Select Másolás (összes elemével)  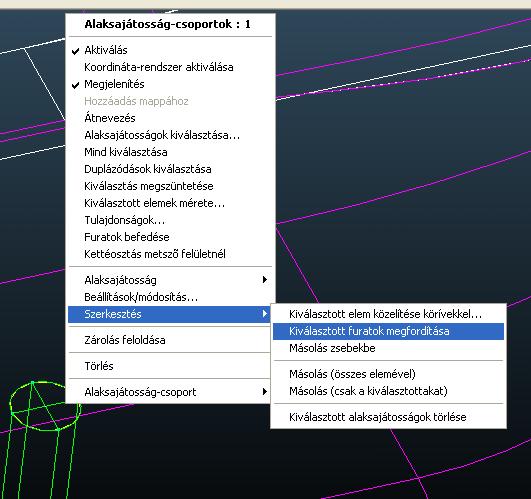coord(388,374)
